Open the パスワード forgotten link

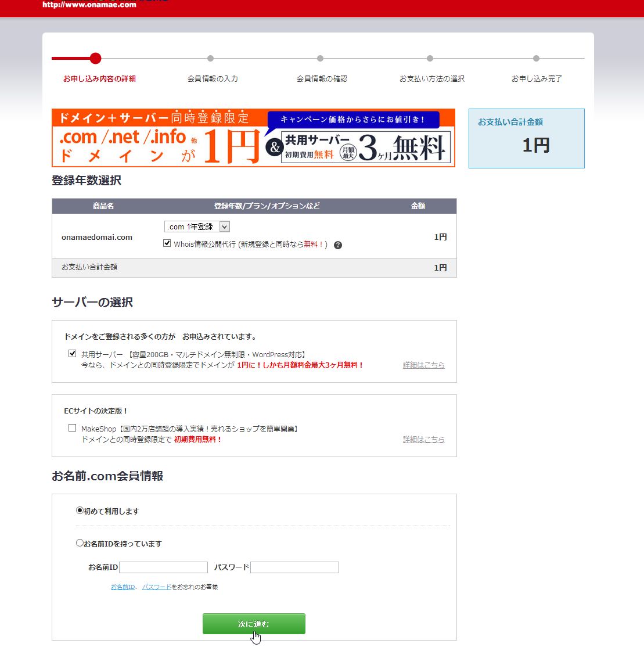[x=156, y=587]
